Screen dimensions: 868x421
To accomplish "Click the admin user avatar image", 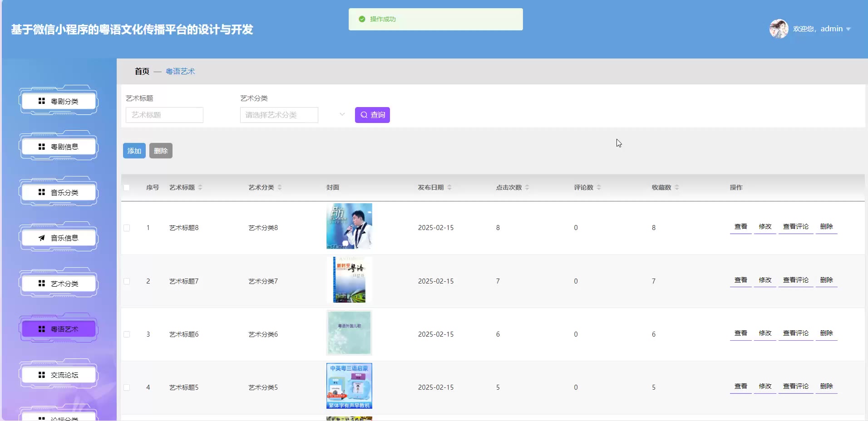I will (x=779, y=29).
